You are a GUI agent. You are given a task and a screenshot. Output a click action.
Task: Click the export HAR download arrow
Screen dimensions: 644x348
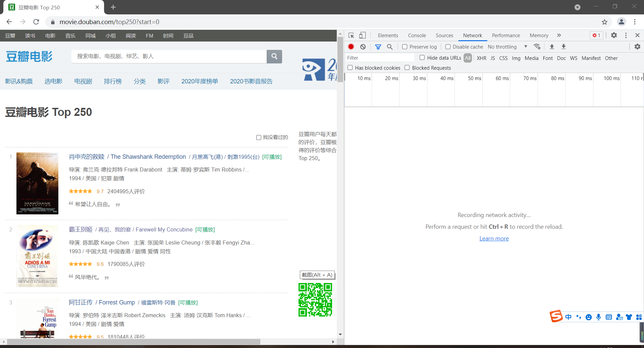564,47
